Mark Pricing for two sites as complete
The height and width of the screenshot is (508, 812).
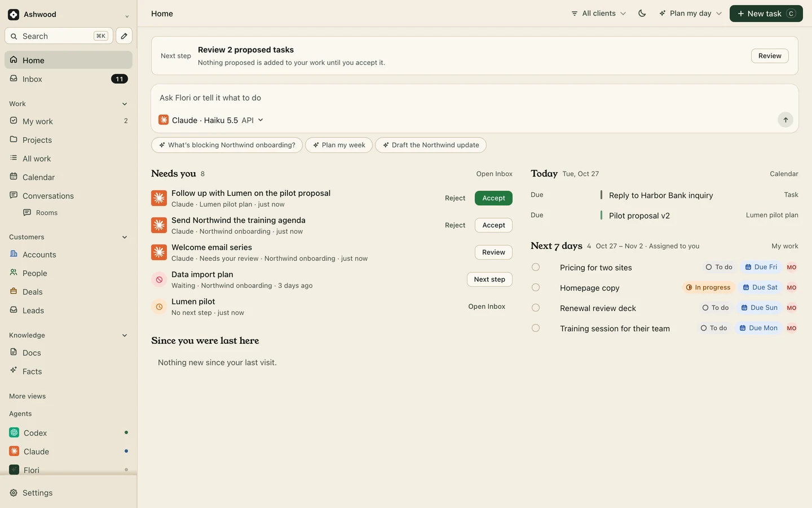click(x=536, y=267)
